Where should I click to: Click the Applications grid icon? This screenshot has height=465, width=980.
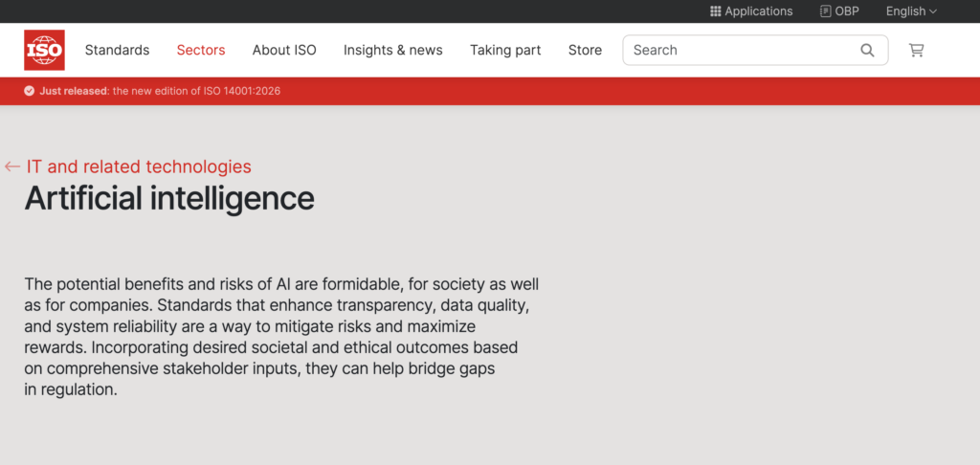715,11
